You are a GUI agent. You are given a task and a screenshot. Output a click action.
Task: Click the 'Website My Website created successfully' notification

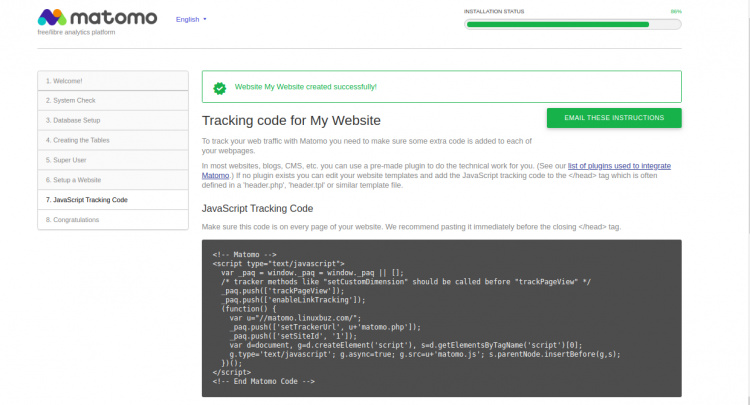(x=306, y=87)
